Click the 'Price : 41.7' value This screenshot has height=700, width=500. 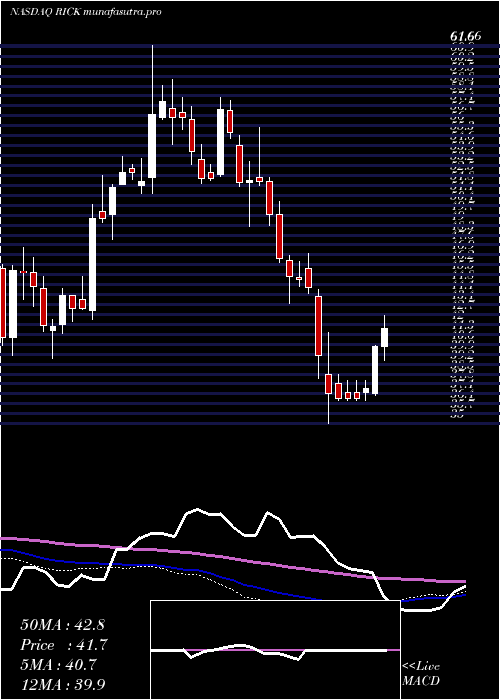64,645
